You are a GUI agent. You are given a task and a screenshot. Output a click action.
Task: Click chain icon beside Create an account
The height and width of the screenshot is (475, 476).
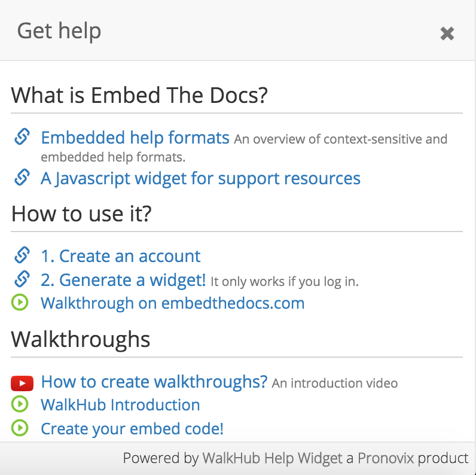click(x=22, y=255)
